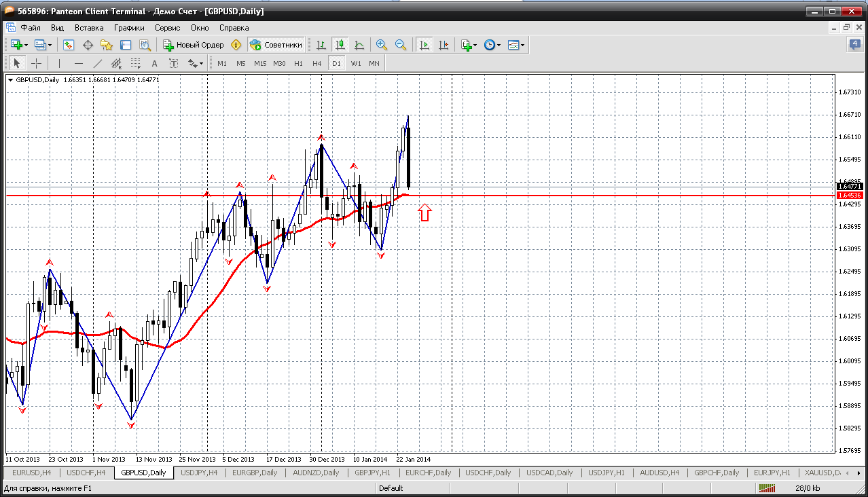The image size is (868, 497).
Task: Switch to H4 timeframe
Action: (x=317, y=63)
